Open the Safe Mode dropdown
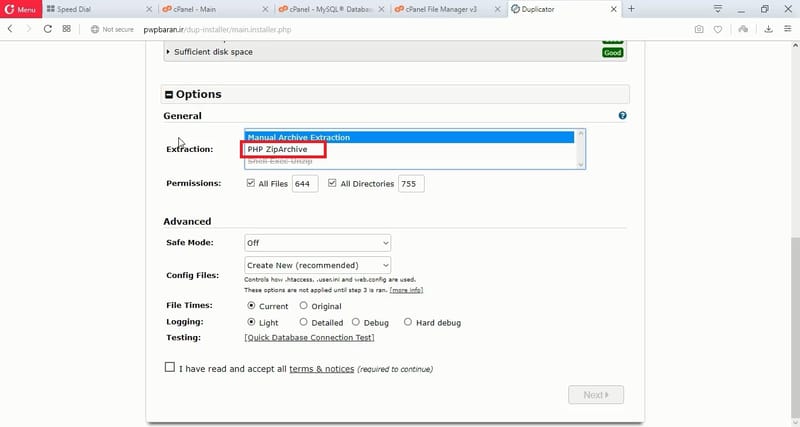 (317, 243)
